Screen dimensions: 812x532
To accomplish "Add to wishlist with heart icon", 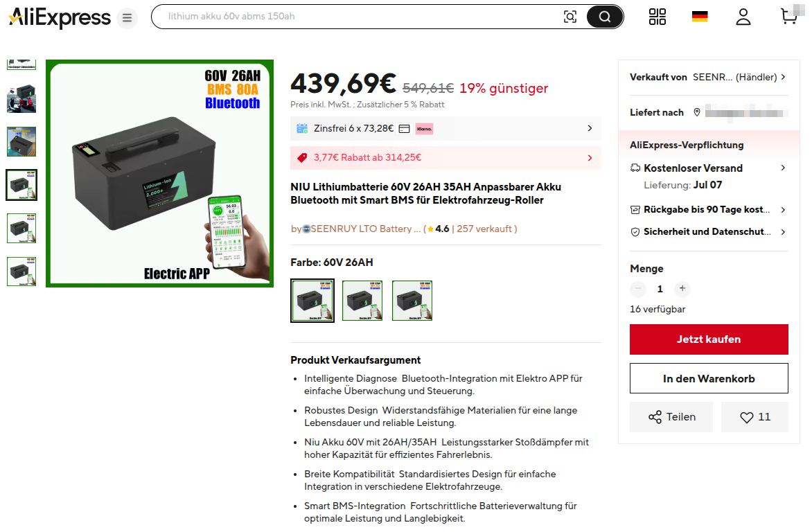I will 754,417.
